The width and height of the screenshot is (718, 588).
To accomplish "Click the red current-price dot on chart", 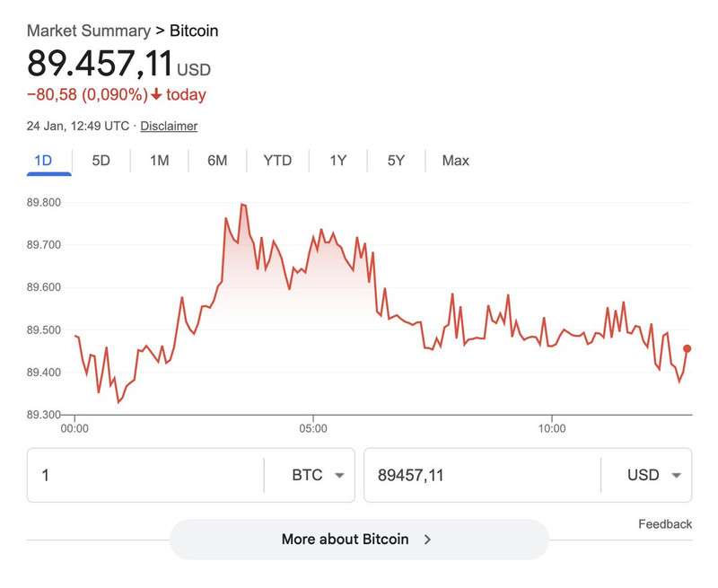I will pyautogui.click(x=687, y=348).
